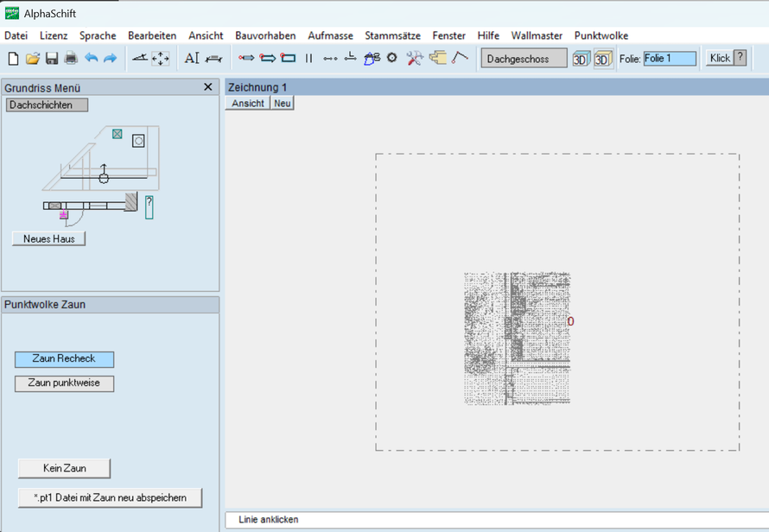Toggle the Klick mode button
769x532 pixels.
pyautogui.click(x=720, y=58)
